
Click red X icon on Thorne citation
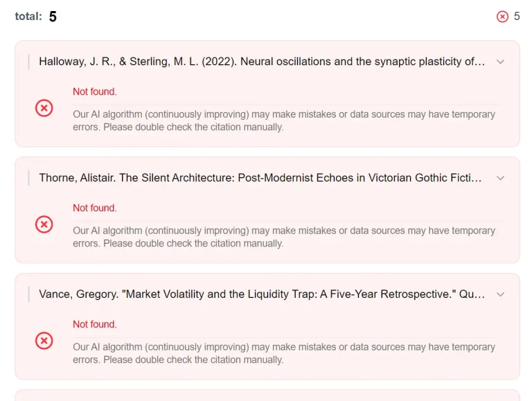(x=44, y=224)
